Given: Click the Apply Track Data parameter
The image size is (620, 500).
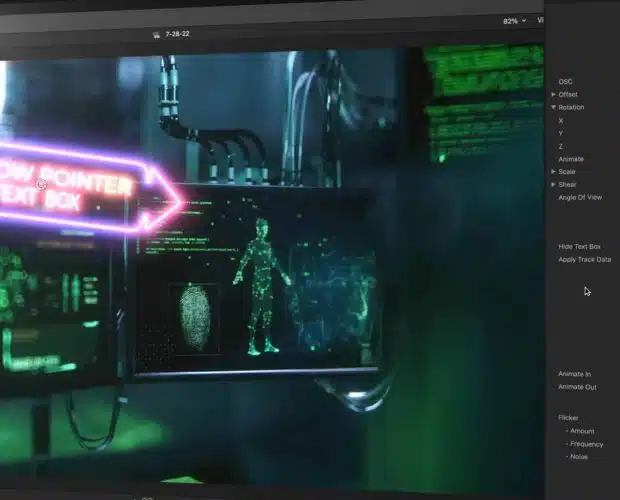Looking at the screenshot, I should coord(584,260).
